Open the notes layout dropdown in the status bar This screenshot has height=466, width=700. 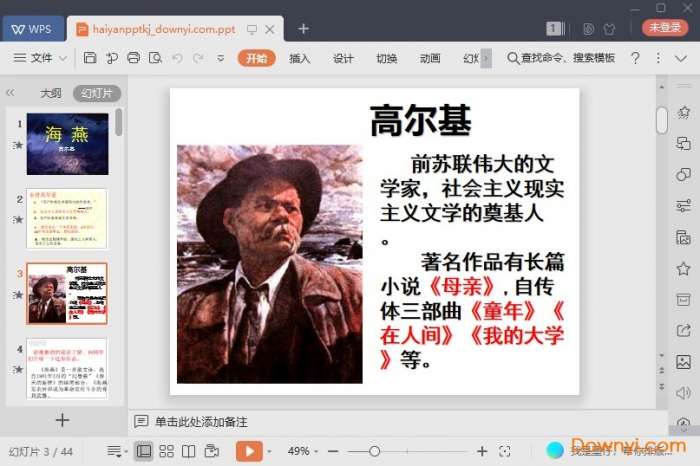coord(117,451)
